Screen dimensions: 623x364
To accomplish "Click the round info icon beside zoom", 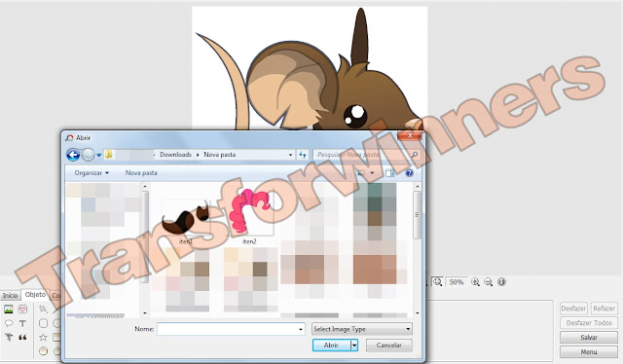I will click(x=501, y=281).
